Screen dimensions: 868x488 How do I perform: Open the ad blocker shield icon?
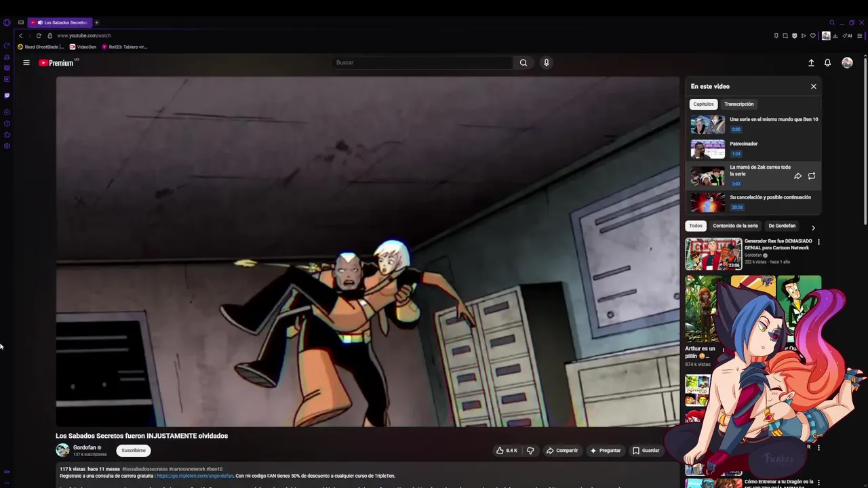click(795, 36)
